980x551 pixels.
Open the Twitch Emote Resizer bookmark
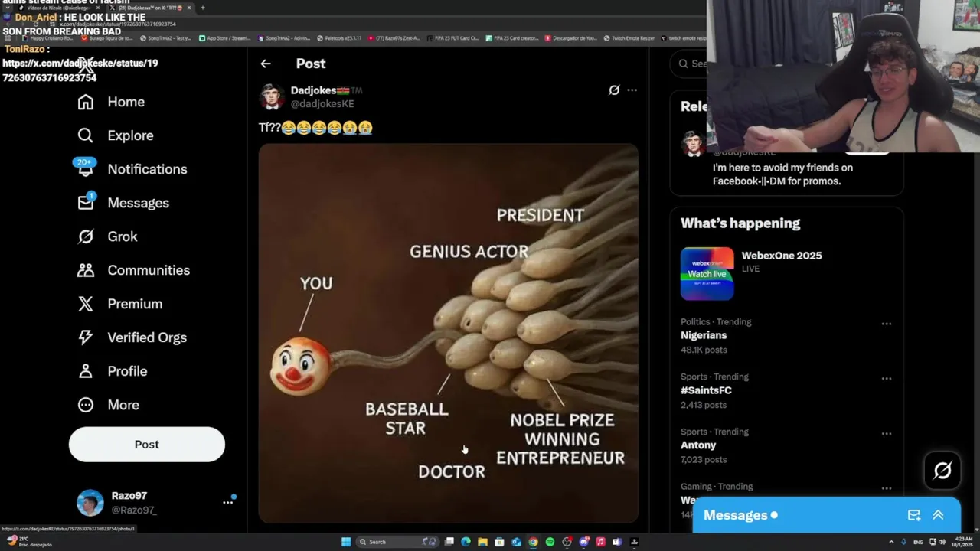click(630, 37)
